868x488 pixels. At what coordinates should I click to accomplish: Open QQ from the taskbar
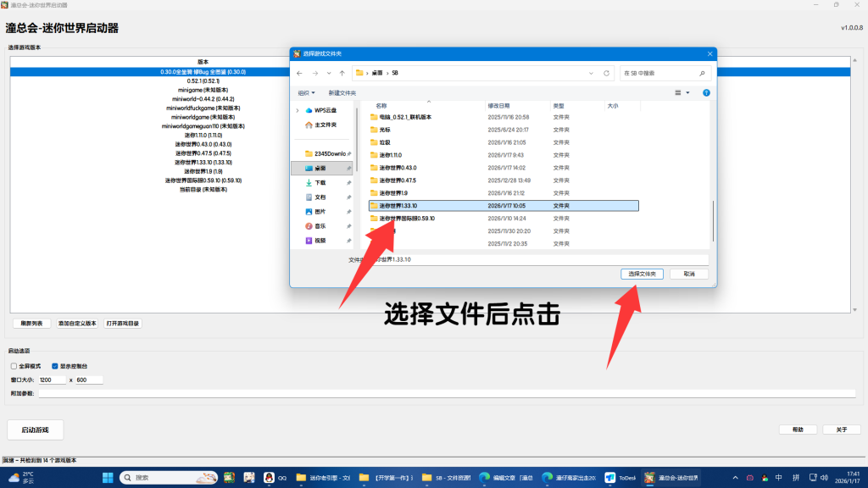pos(275,478)
